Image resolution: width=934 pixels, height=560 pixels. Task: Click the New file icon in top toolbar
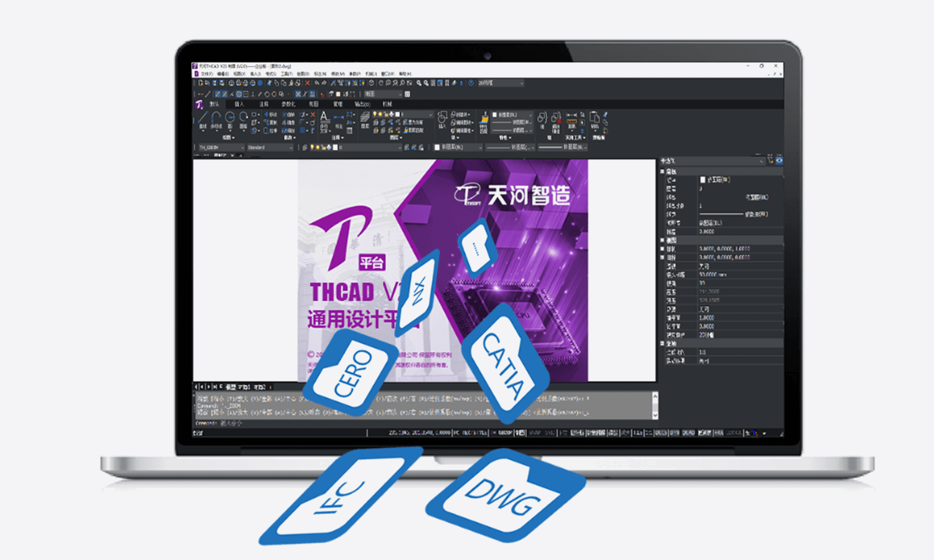(x=200, y=83)
